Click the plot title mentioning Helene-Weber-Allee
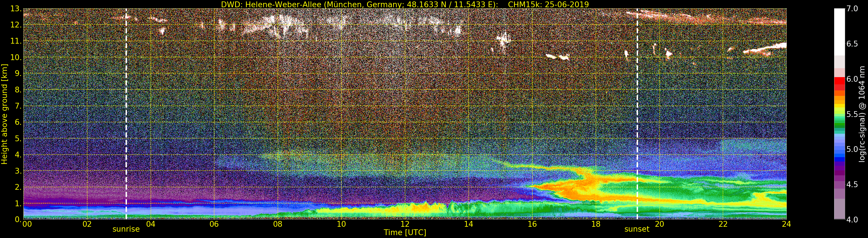This screenshot has width=868, height=238. [405, 4]
